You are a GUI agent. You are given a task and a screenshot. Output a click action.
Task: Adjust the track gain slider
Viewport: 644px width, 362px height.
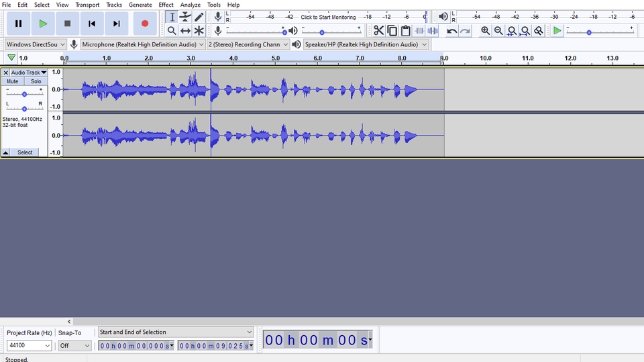[24, 93]
